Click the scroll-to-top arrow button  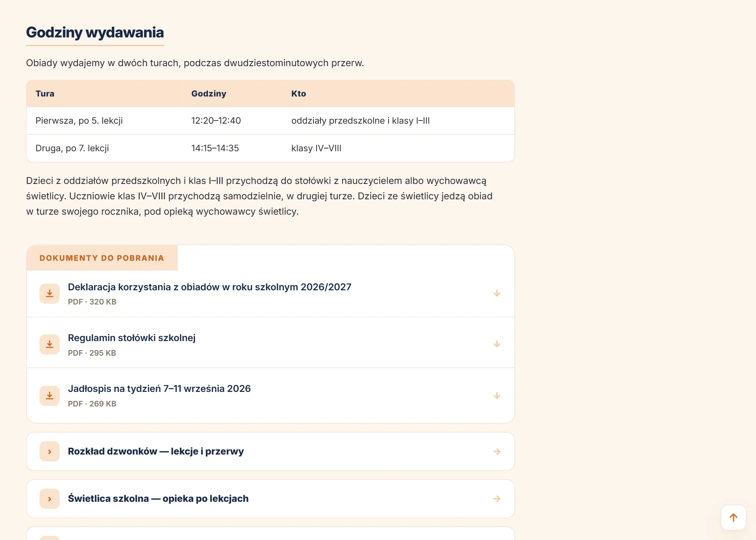pos(733,518)
